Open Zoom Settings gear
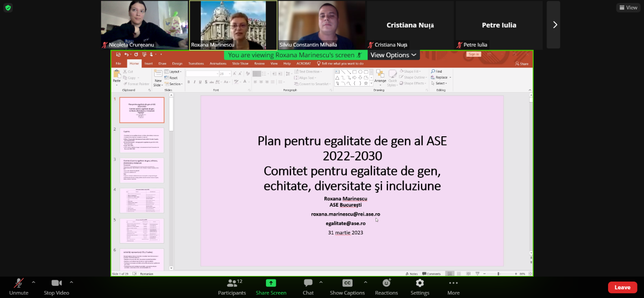644x298 pixels. pyautogui.click(x=420, y=287)
